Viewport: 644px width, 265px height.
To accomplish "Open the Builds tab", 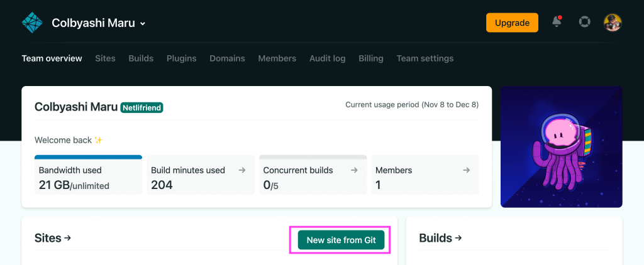I will 141,58.
